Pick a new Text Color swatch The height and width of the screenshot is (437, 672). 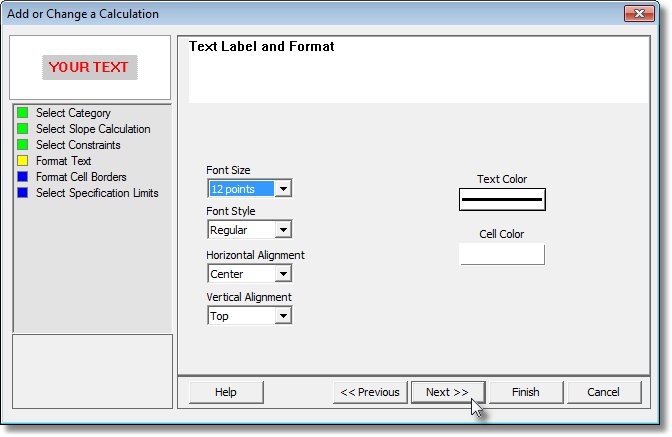pos(502,199)
